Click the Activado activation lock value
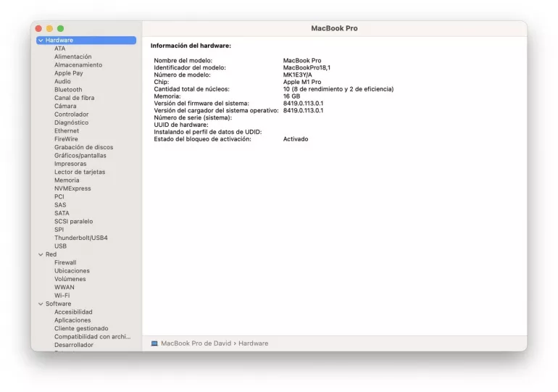Viewport: 558px width, 392px height. point(296,139)
